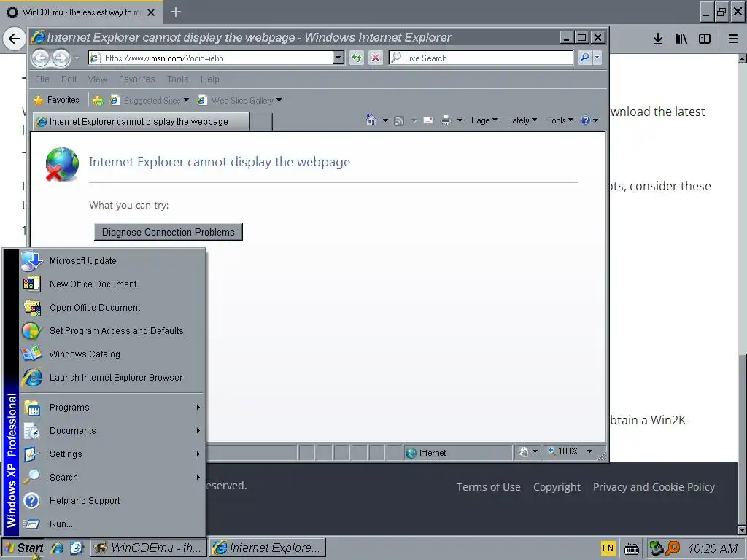Image resolution: width=747 pixels, height=560 pixels.
Task: Click the Print icon in command bar
Action: pyautogui.click(x=446, y=120)
